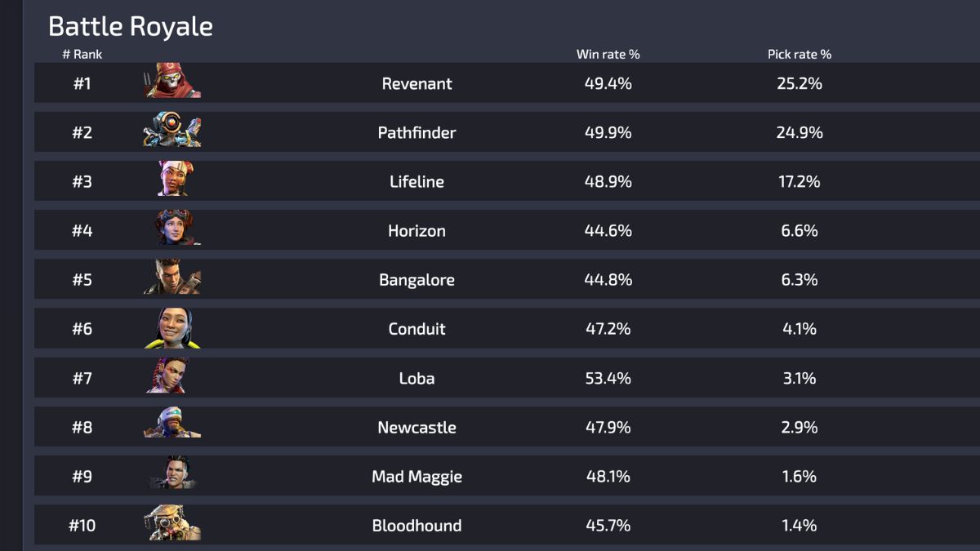Viewport: 980px width, 551px height.
Task: Click the Bangalore character portrait
Action: (x=171, y=278)
